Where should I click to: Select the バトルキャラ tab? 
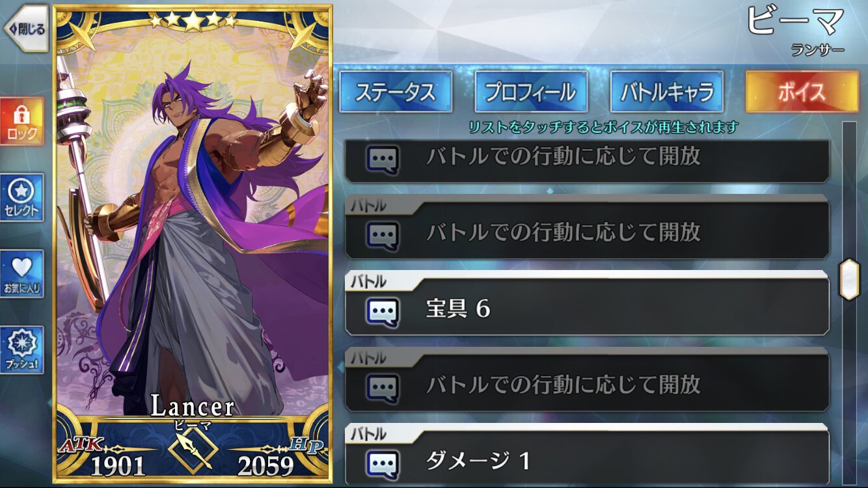[666, 92]
